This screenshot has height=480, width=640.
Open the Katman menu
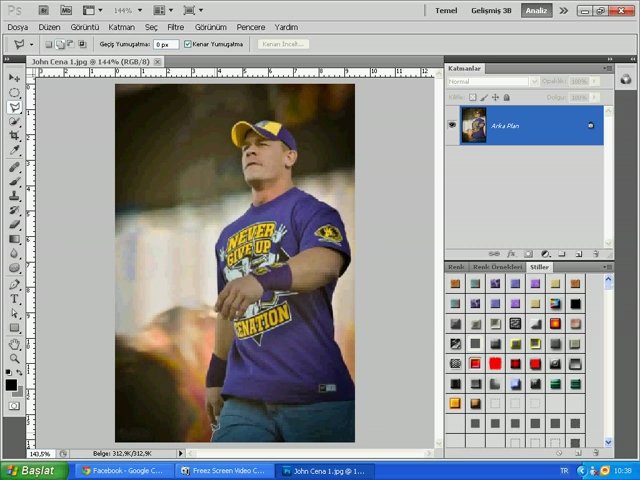coord(121,27)
